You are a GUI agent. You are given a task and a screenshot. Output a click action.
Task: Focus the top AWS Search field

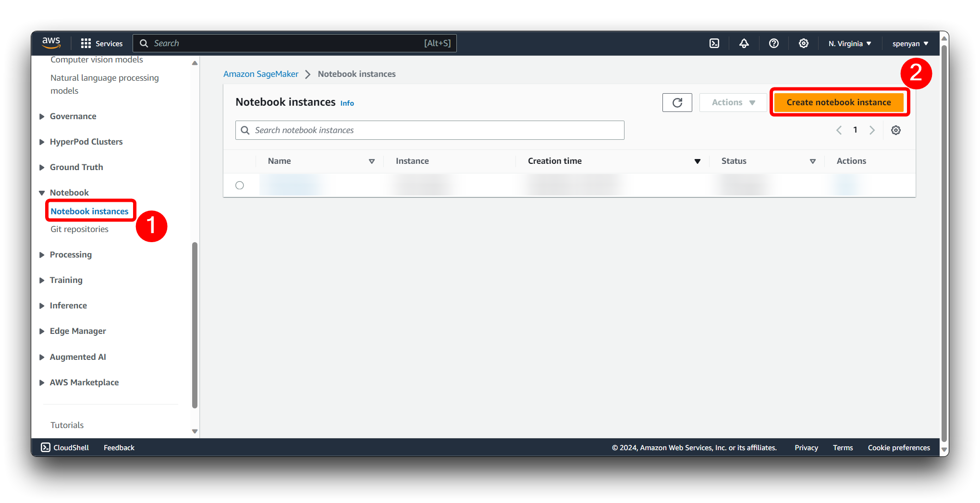pos(294,43)
